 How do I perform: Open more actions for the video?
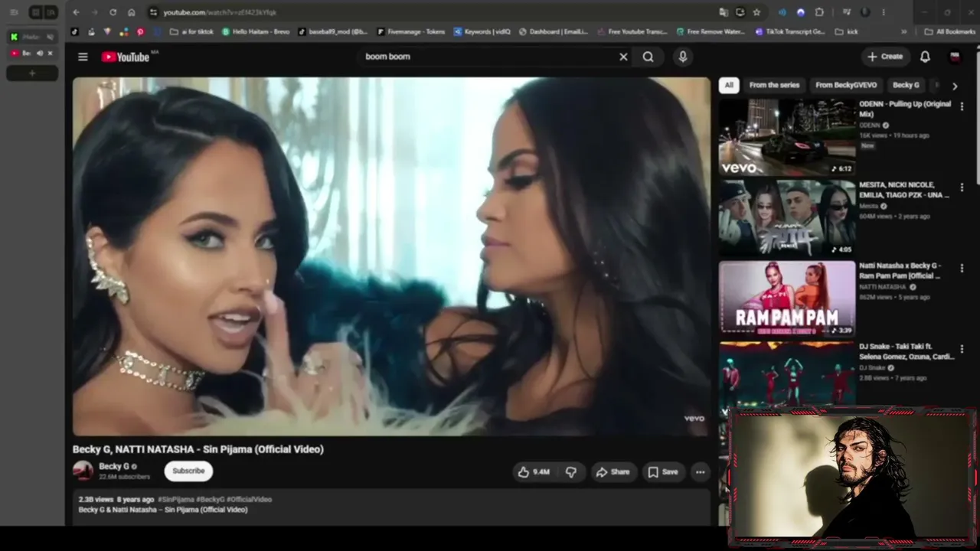click(x=700, y=472)
